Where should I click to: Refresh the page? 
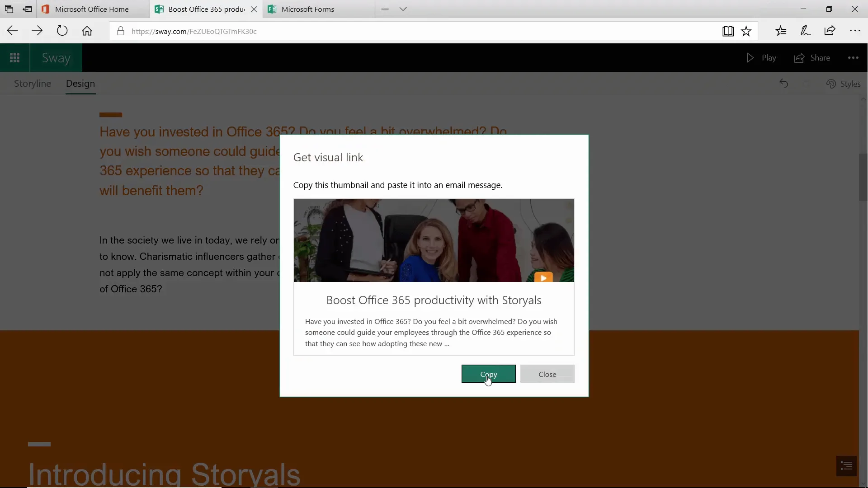[62, 31]
